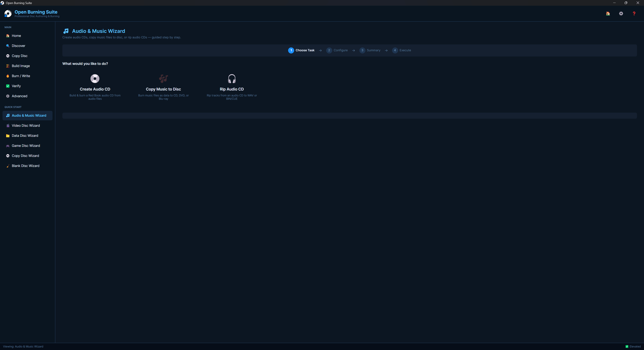
Task: Click the Summary step label
Action: 373,50
